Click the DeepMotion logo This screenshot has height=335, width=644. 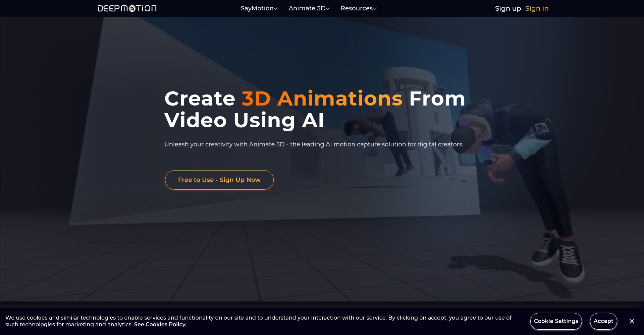coord(127,8)
